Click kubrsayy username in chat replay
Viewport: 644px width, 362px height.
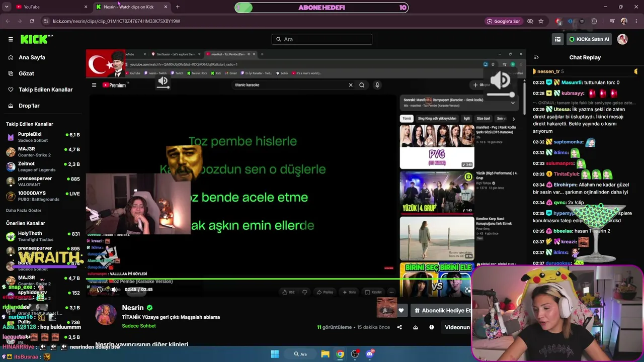[x=573, y=93]
